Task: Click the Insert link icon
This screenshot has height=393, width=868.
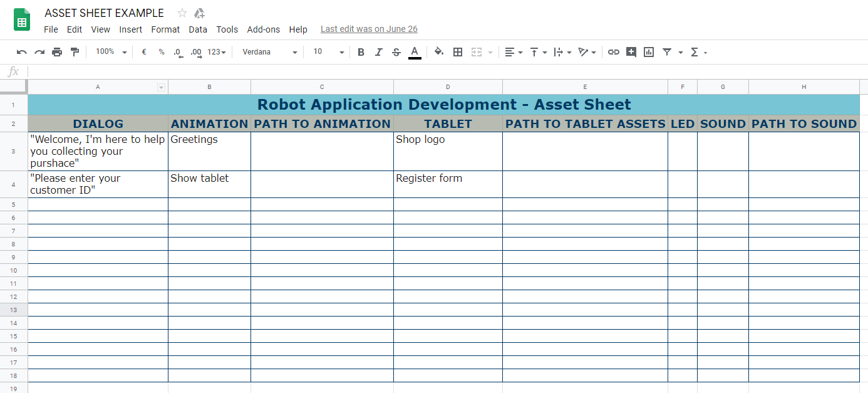Action: click(x=614, y=52)
